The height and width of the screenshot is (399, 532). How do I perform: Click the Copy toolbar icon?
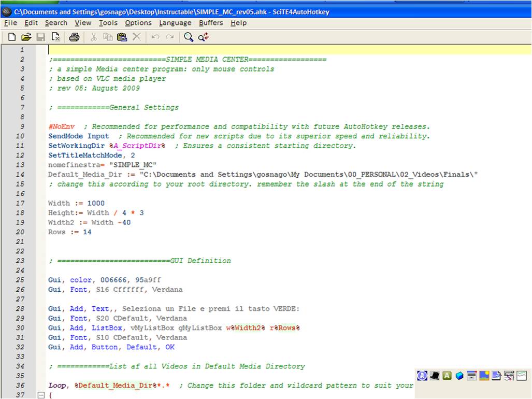click(108, 37)
